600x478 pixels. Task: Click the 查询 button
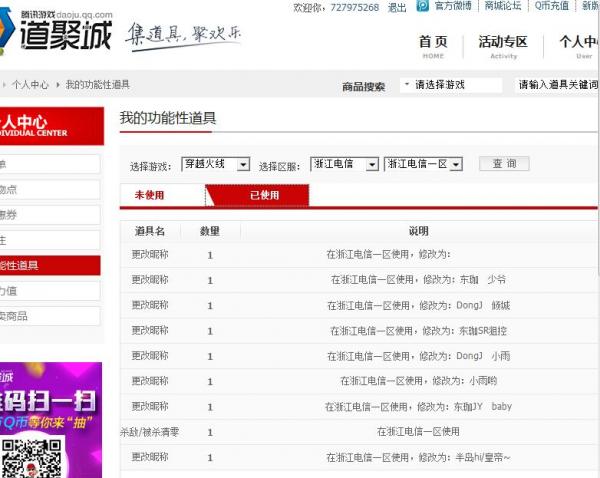point(504,164)
